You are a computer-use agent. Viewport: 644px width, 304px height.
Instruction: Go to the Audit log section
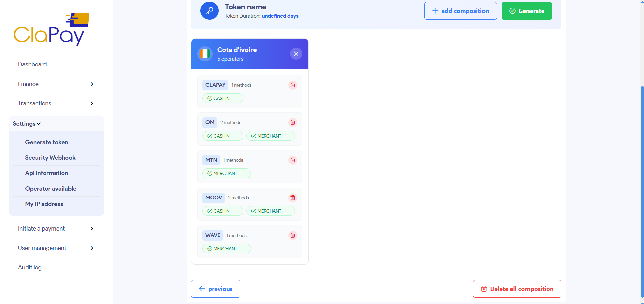click(x=30, y=267)
